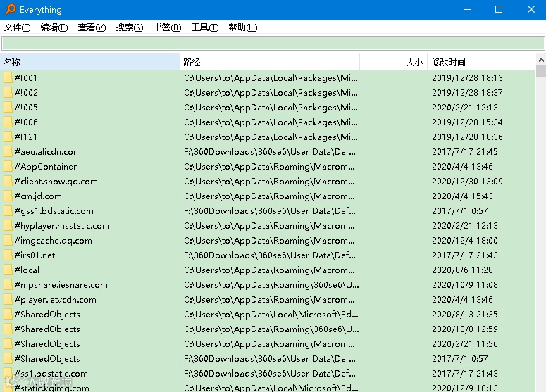Click folder icon of #mpsnare.iesnare.com
Image resolution: width=546 pixels, height=392 pixels.
click(8, 284)
